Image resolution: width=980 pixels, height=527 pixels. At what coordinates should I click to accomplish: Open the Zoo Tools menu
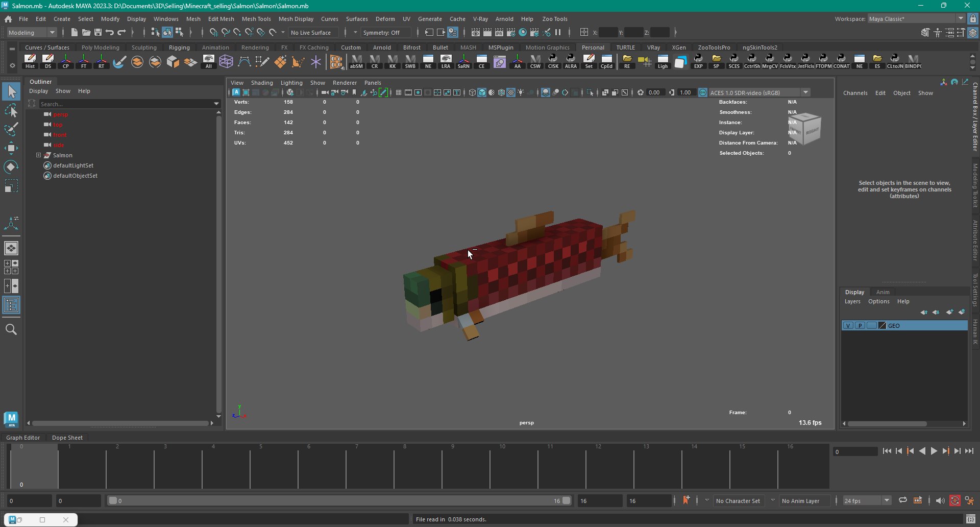coord(554,19)
